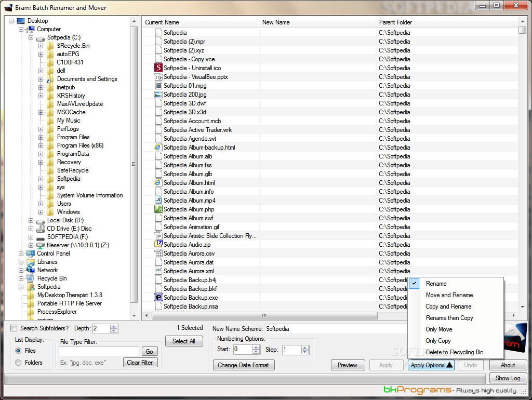Click the Local Disk (D:) drive icon
Screen dimensions: 532x400
pos(41,221)
